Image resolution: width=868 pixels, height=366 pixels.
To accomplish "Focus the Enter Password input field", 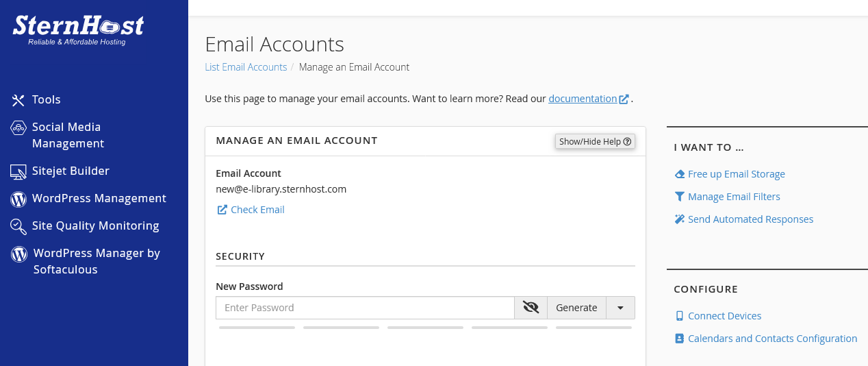I will 365,308.
